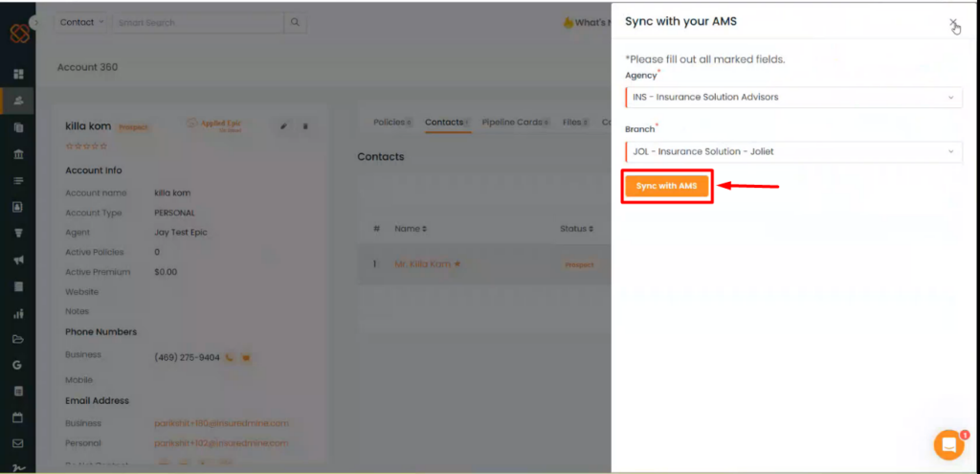This screenshot has width=980, height=474.
Task: Open the Agency dropdown
Action: (793, 98)
